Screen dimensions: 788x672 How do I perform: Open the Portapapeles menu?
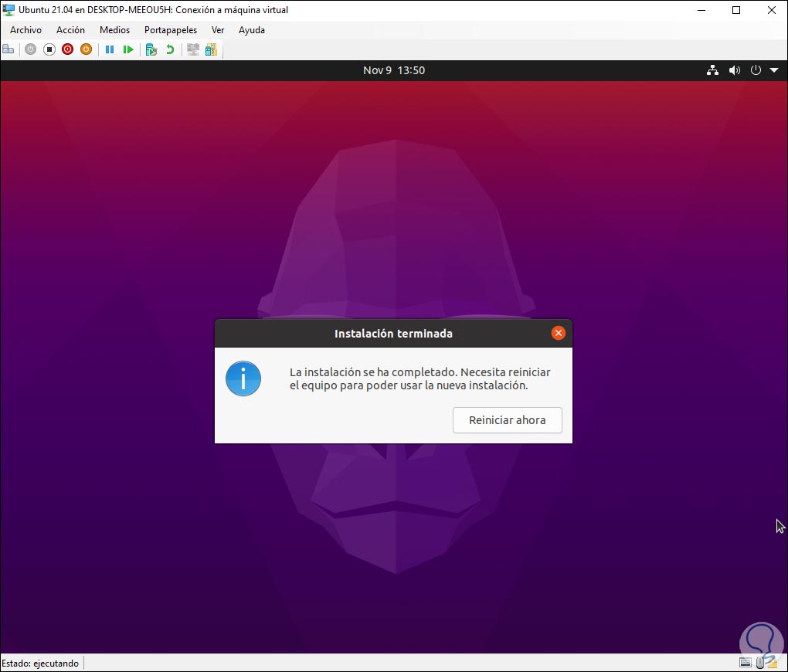tap(171, 30)
